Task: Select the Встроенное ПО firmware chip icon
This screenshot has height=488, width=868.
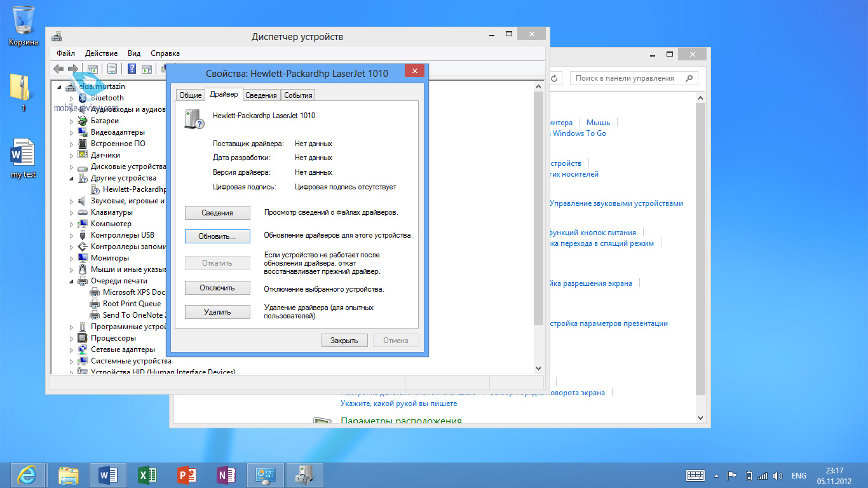Action: [x=83, y=144]
